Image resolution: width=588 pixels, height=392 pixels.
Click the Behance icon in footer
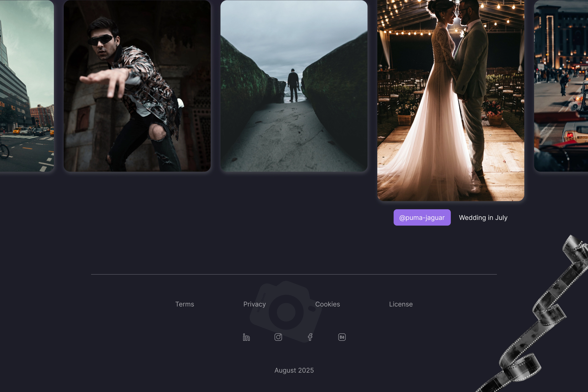pos(342,337)
